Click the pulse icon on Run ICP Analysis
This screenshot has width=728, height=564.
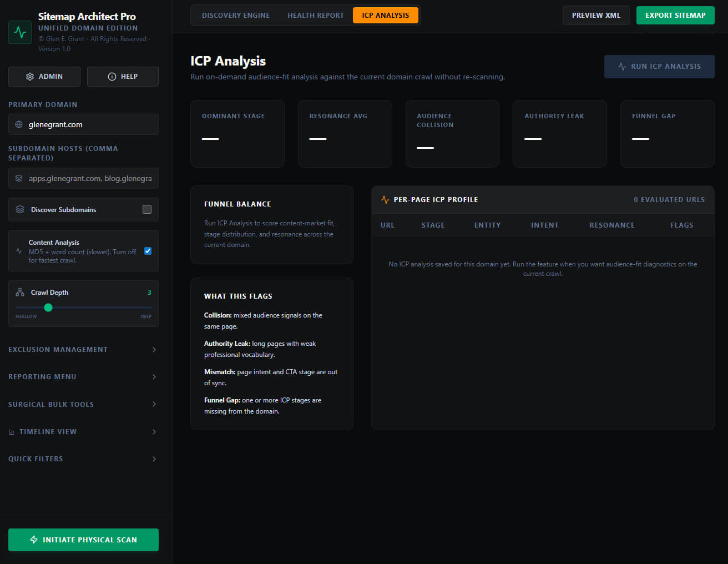coord(622,67)
